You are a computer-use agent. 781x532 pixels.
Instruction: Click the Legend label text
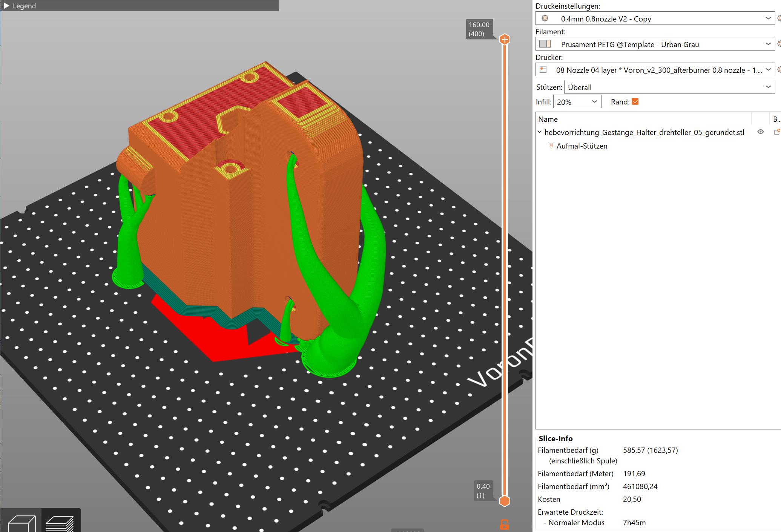pos(24,6)
